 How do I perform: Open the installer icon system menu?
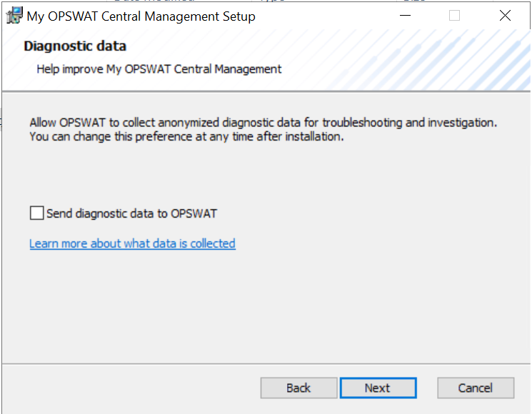(14, 16)
